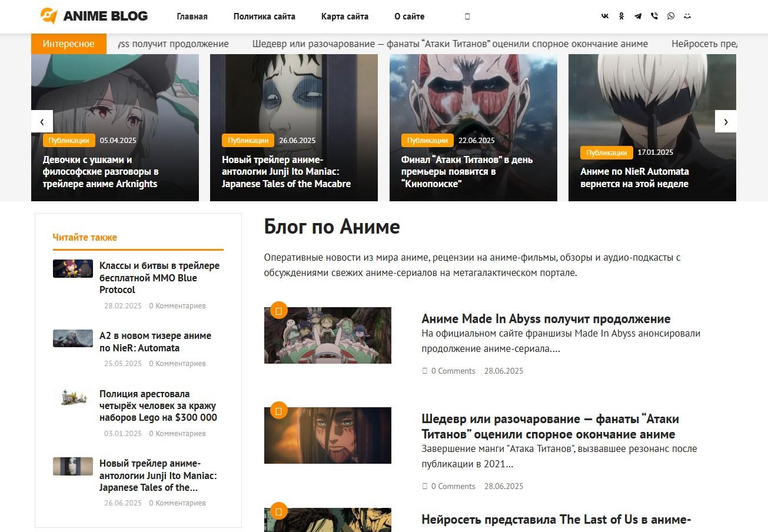
Task: Open article Аниме Made In Abyss получит продолжение
Action: pyautogui.click(x=546, y=319)
